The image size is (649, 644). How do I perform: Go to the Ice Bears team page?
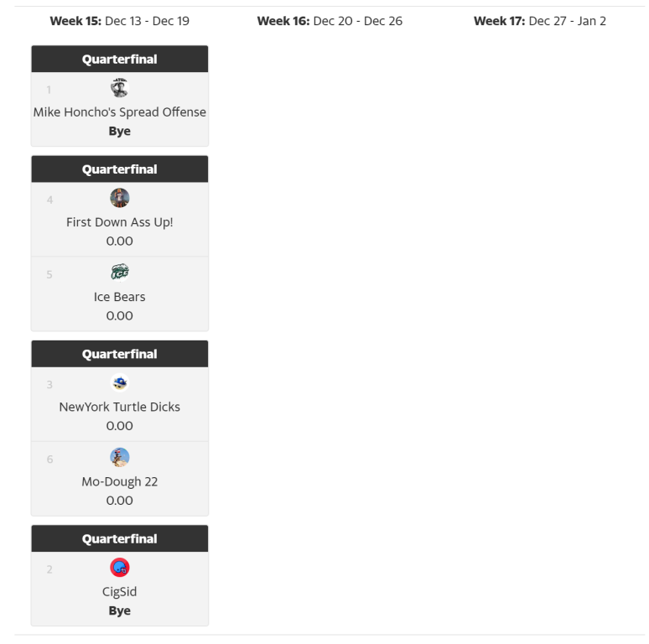(120, 297)
